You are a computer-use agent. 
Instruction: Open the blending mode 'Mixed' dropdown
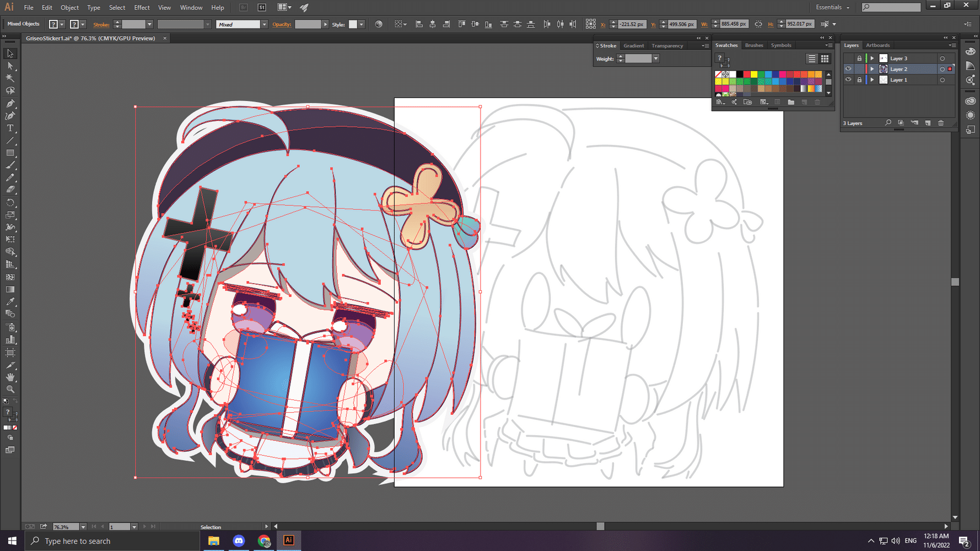click(264, 24)
